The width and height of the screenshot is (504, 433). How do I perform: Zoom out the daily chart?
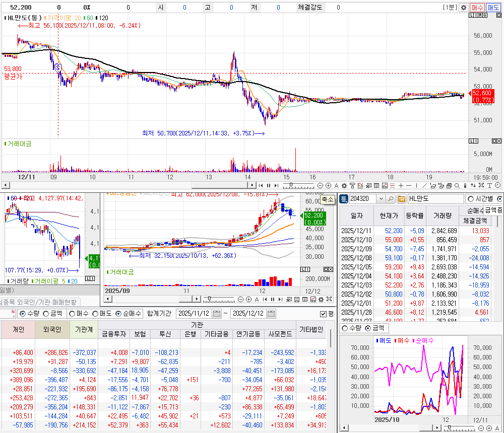click(x=240, y=300)
